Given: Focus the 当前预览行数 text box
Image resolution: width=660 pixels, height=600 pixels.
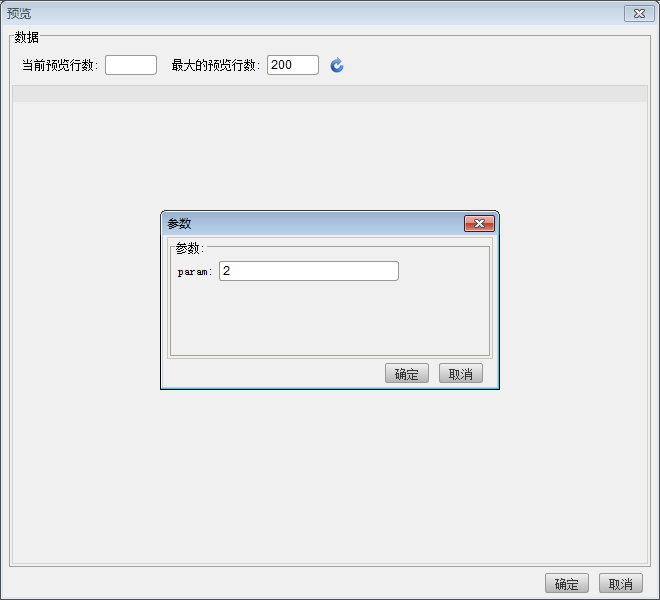Looking at the screenshot, I should (x=131, y=65).
